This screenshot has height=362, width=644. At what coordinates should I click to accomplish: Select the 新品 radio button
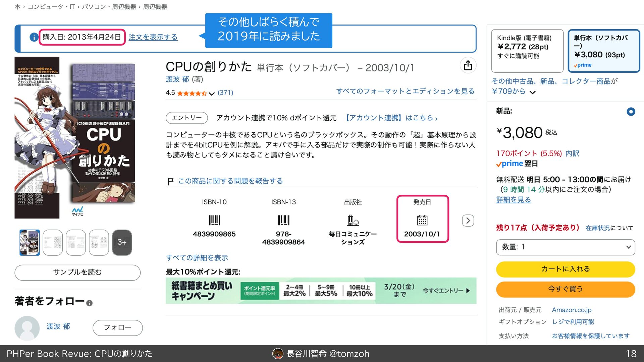pos(631,112)
